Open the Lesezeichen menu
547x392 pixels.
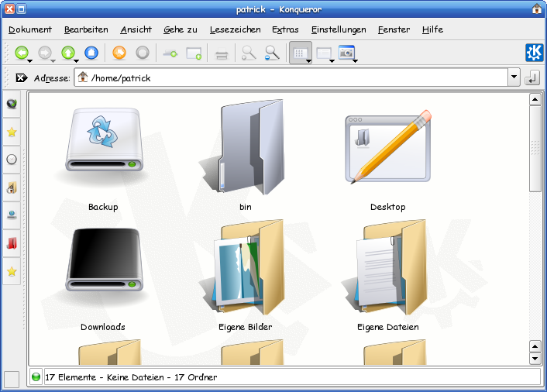(x=235, y=29)
